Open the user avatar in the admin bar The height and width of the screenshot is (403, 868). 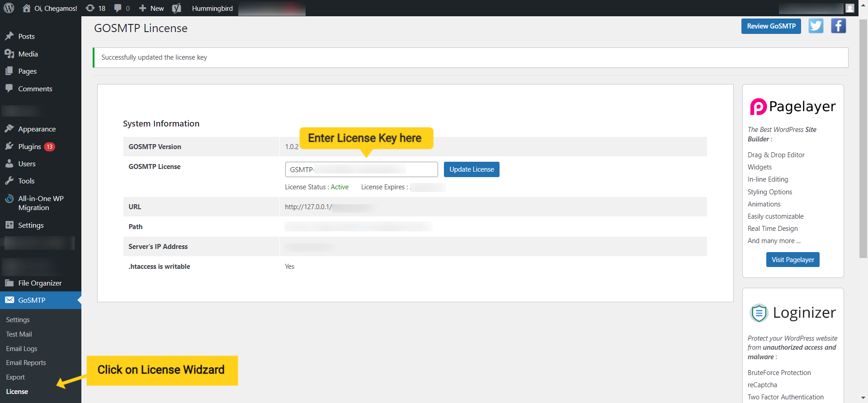pos(850,8)
